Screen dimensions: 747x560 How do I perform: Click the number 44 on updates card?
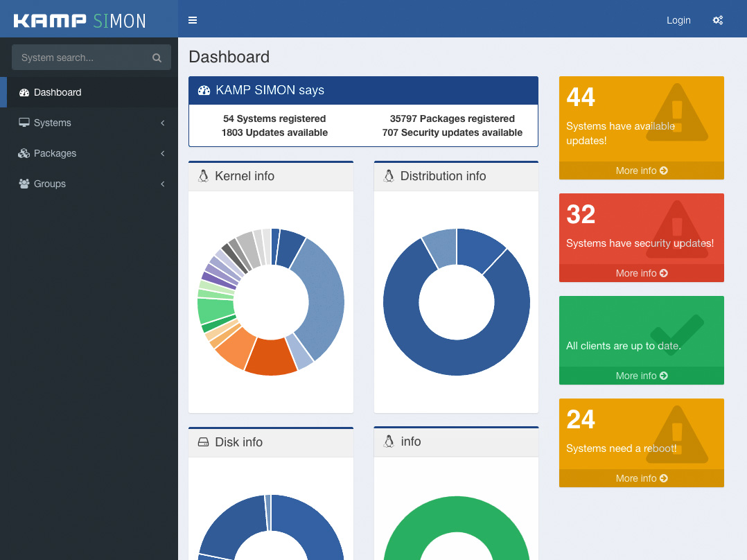[581, 97]
